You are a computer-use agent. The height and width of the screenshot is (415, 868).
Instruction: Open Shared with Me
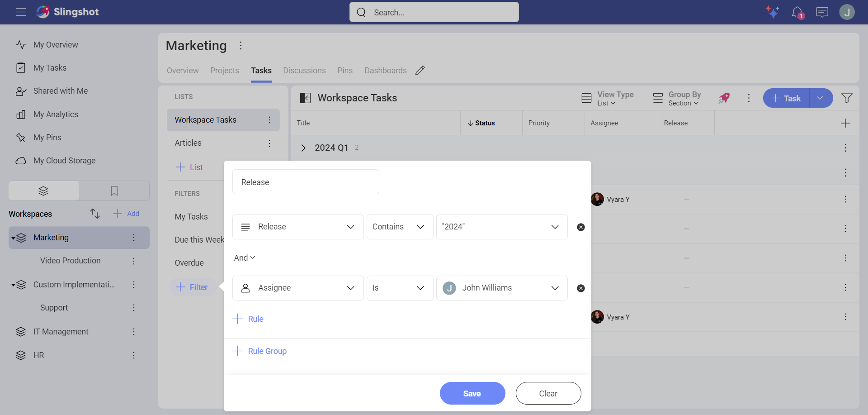pyautogui.click(x=61, y=91)
